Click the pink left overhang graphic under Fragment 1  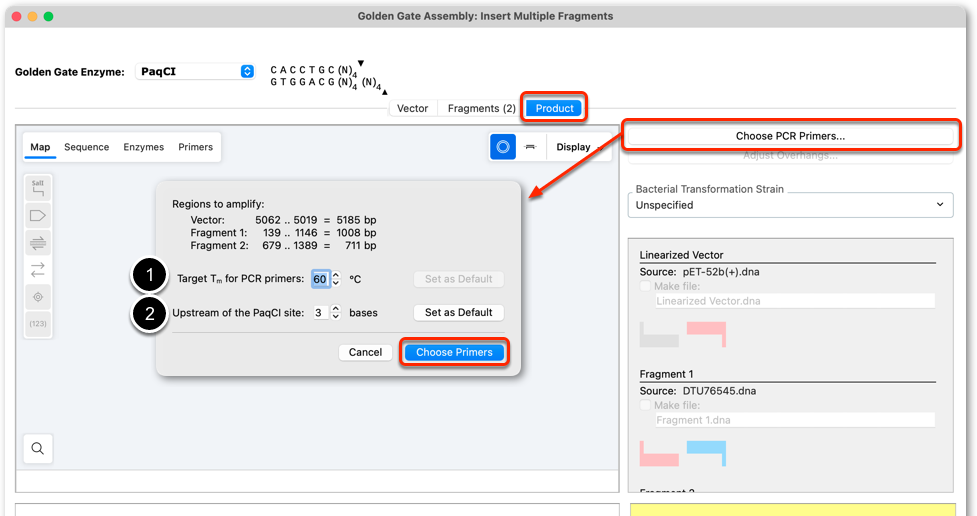click(659, 454)
